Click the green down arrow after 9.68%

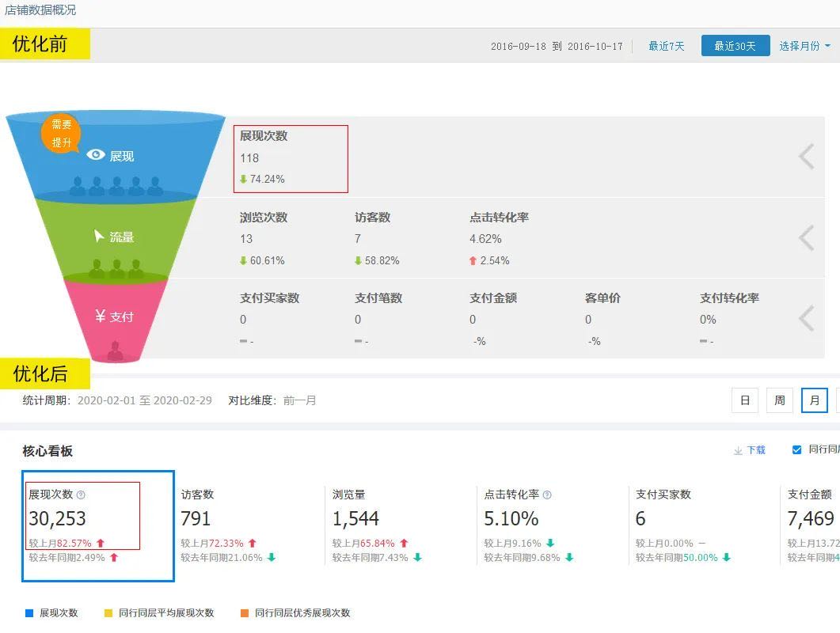coord(569,558)
